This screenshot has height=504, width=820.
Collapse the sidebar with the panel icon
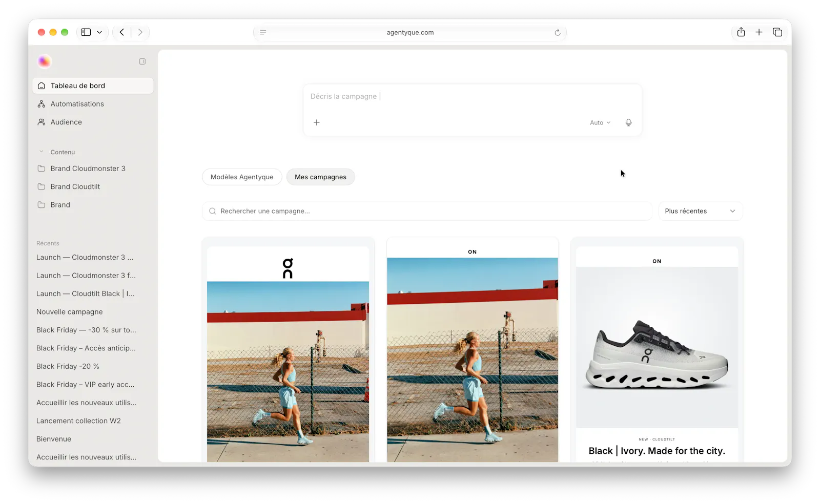coord(142,61)
